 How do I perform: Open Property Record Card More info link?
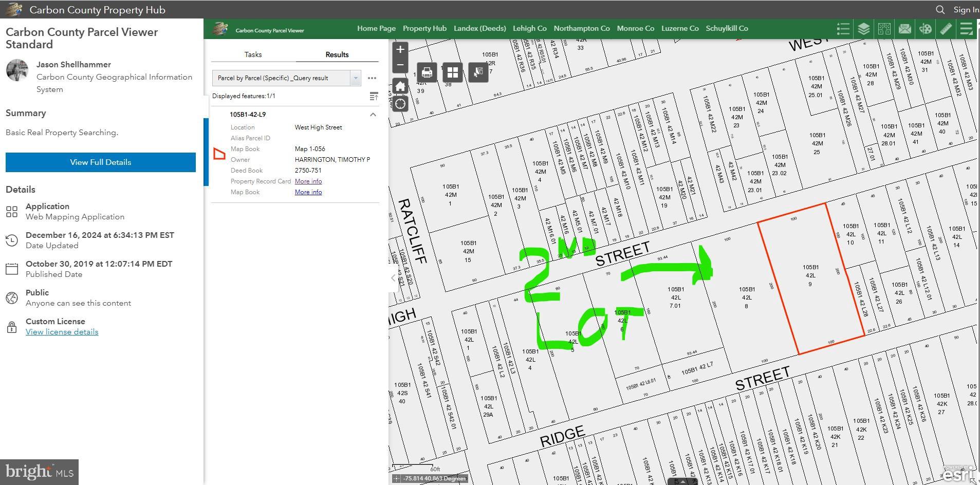(x=308, y=181)
